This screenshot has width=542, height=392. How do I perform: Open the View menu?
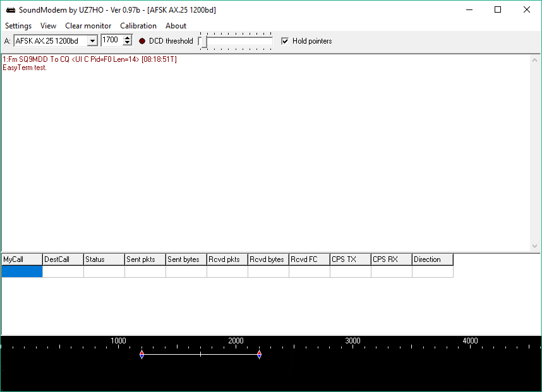tap(48, 26)
